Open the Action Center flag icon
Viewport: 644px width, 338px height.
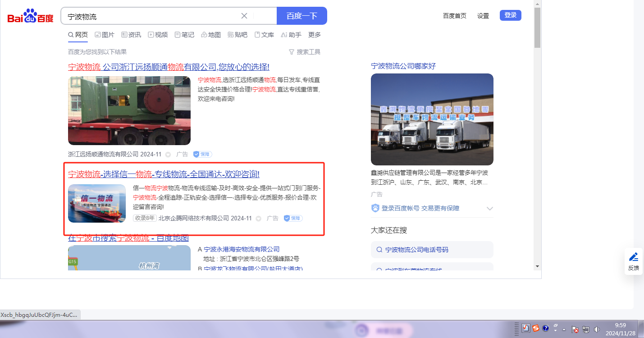click(x=575, y=329)
